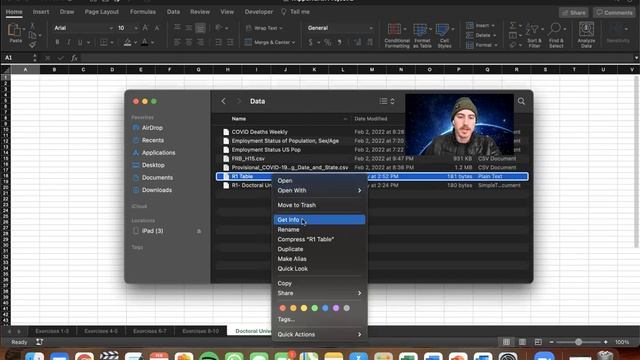This screenshot has width=640, height=360.
Task: Expand the Merge & Center dropdown arrow
Action: pyautogui.click(x=293, y=42)
